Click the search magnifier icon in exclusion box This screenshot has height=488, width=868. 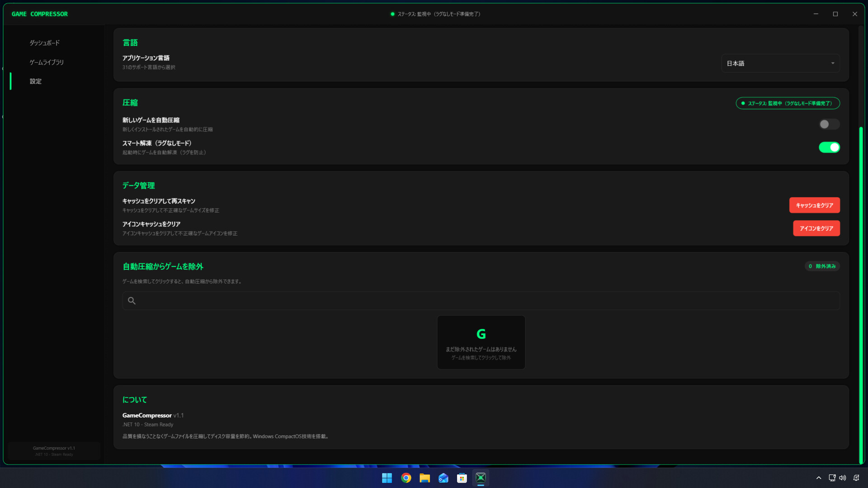pos(132,300)
